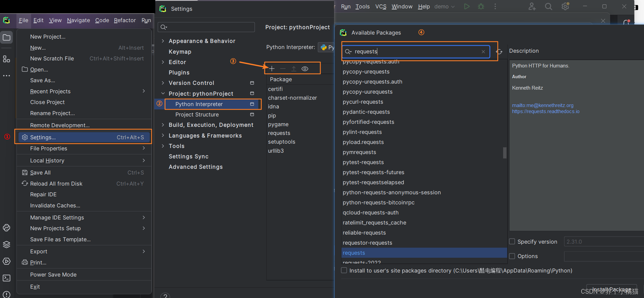The height and width of the screenshot is (298, 644).
Task: Open the Services sidebar icon
Action: click(x=6, y=261)
